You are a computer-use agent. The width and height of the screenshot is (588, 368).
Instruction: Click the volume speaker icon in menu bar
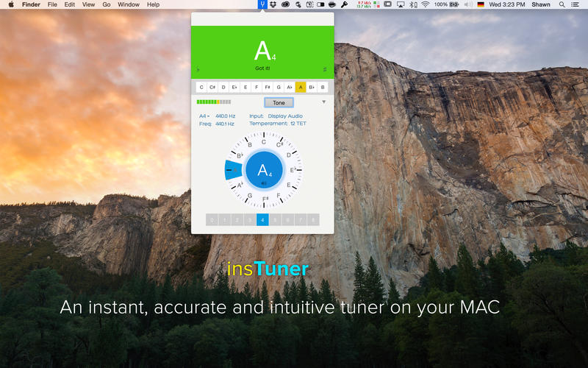click(468, 4)
